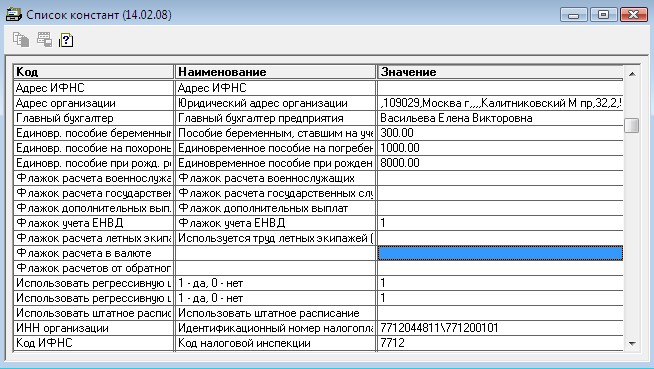
Task: Select name Используется труд летных экипажей
Action: tap(275, 238)
